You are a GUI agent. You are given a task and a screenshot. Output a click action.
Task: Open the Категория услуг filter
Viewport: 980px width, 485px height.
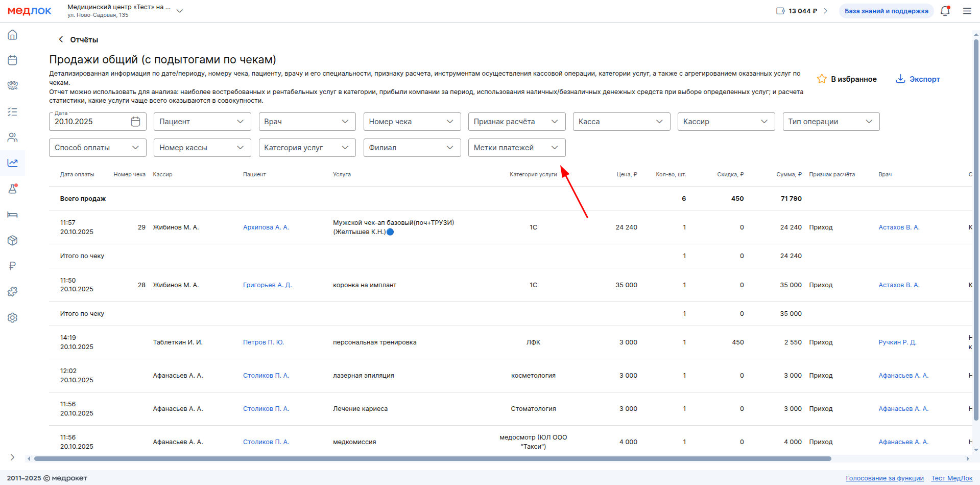[x=307, y=148]
